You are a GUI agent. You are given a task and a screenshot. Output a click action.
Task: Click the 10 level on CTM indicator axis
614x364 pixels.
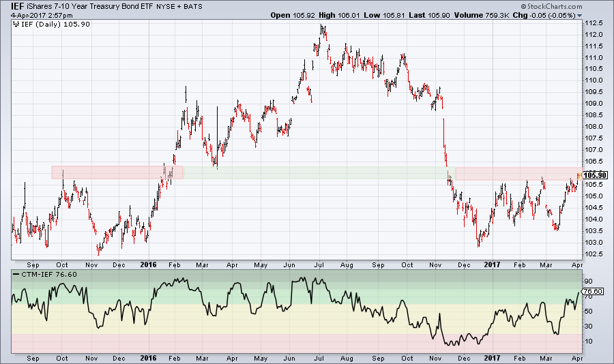[x=589, y=342]
